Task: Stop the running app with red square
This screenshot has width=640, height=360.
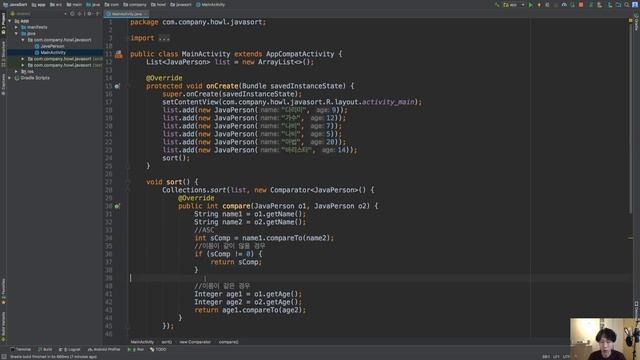Action: coord(581,5)
